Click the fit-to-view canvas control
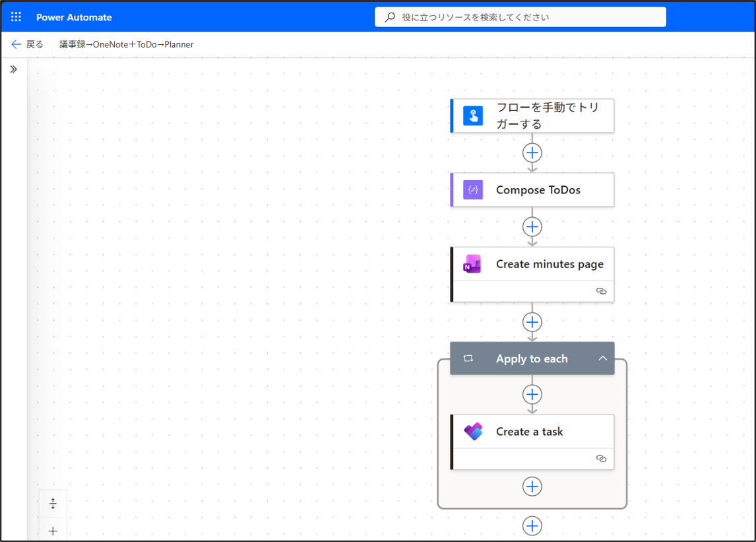This screenshot has height=542, width=756. point(53,504)
